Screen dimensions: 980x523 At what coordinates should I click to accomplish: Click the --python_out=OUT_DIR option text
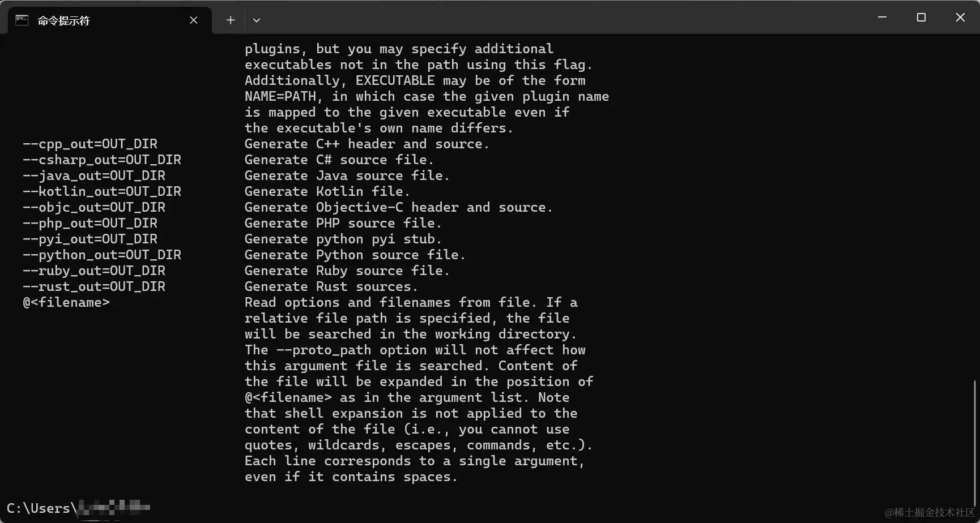pyautogui.click(x=102, y=255)
